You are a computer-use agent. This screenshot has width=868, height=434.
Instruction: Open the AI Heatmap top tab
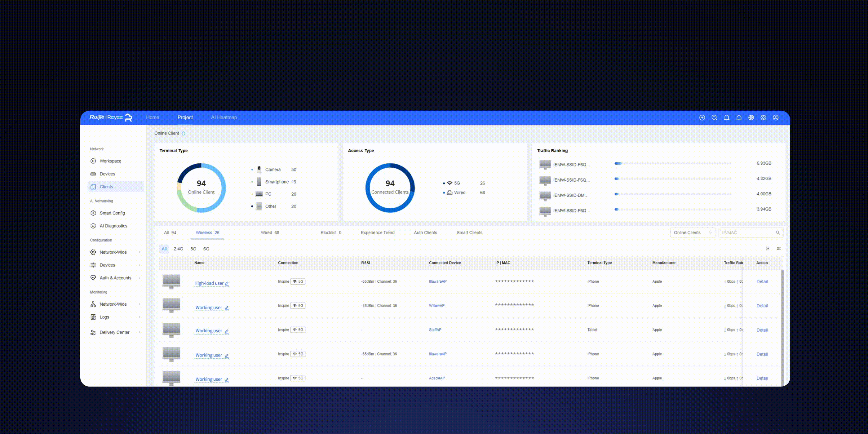(x=224, y=117)
